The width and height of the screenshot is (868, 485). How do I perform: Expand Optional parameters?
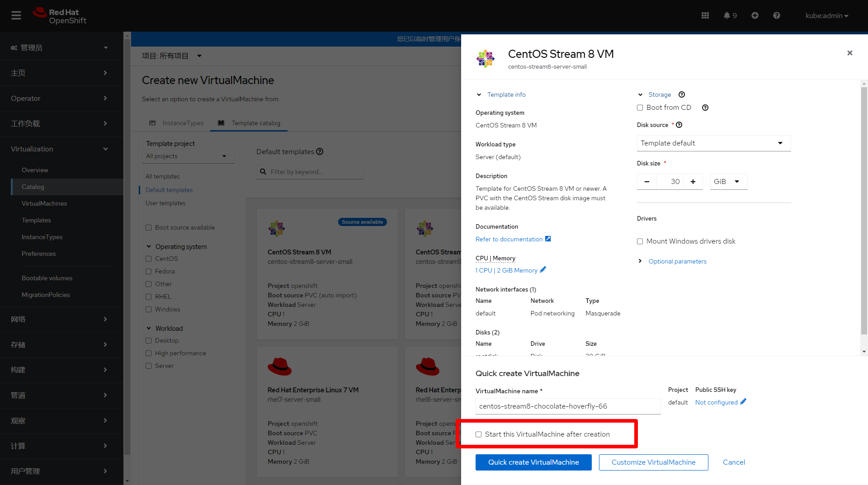pos(672,261)
